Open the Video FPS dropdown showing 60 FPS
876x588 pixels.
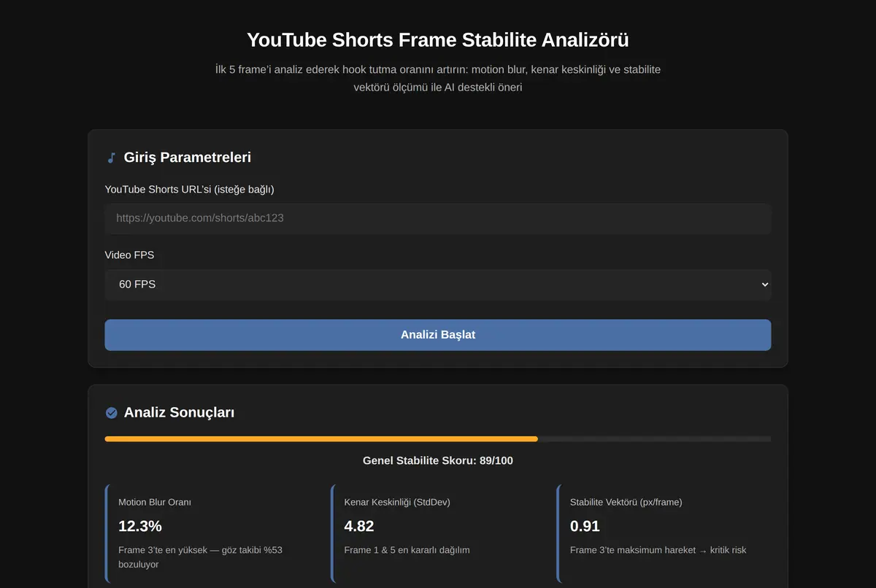438,285
